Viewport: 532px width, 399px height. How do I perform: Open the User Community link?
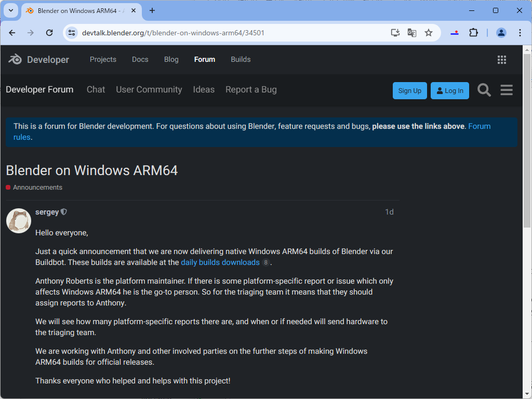149,89
